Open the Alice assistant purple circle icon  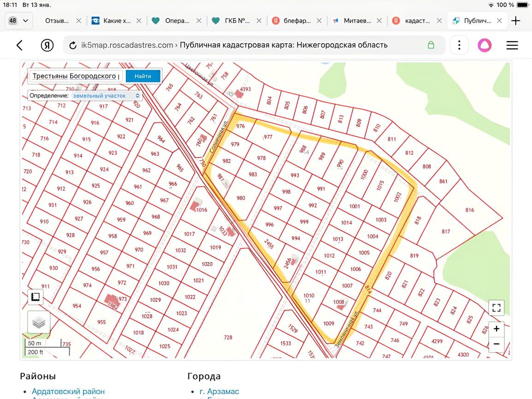pyautogui.click(x=485, y=45)
